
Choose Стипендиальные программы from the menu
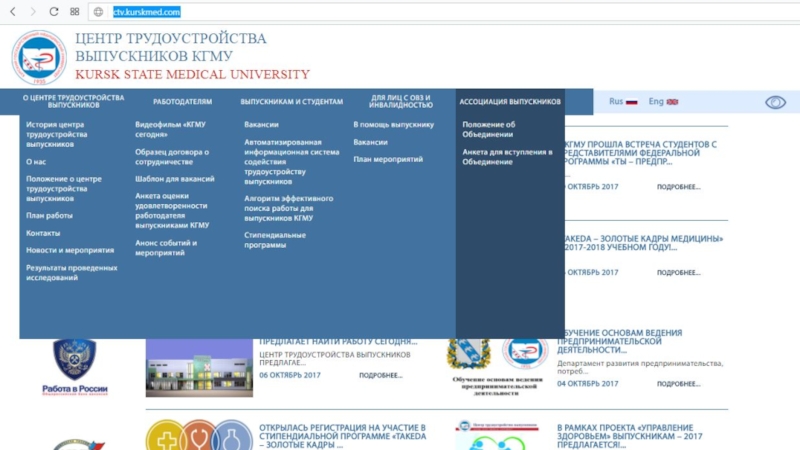coord(275,240)
